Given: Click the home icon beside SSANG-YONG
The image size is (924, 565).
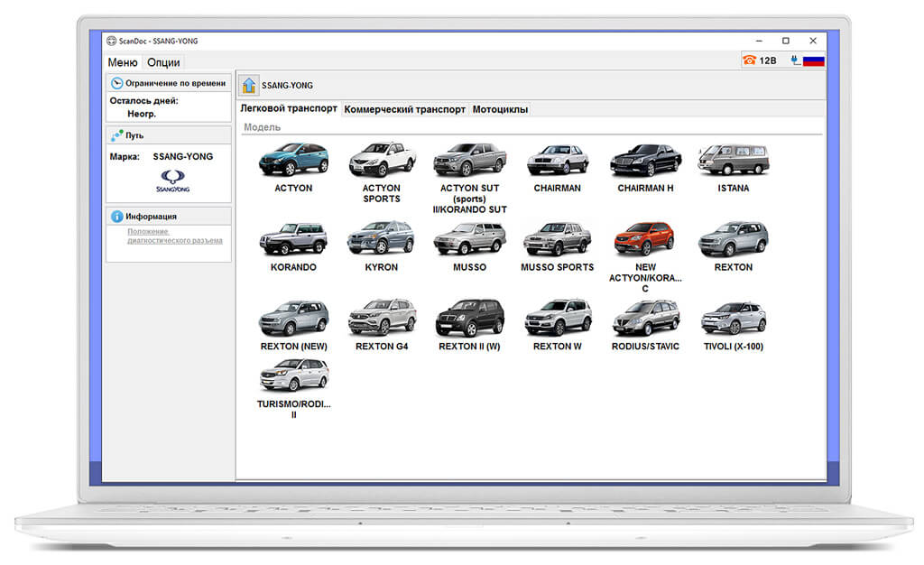Looking at the screenshot, I should 249,86.
